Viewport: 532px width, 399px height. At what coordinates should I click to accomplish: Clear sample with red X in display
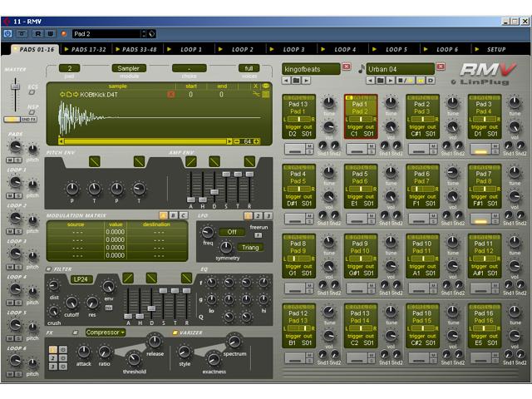171,94
